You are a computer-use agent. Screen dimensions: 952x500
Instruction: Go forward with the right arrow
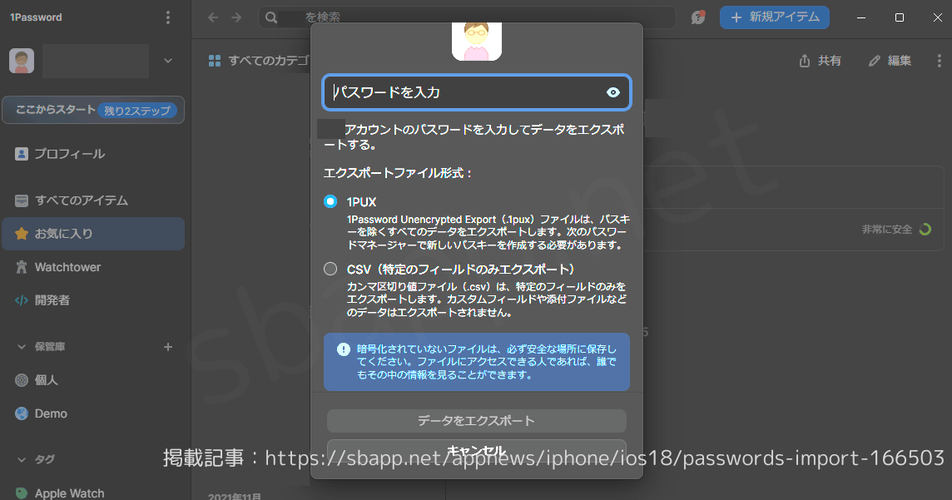[x=236, y=18]
